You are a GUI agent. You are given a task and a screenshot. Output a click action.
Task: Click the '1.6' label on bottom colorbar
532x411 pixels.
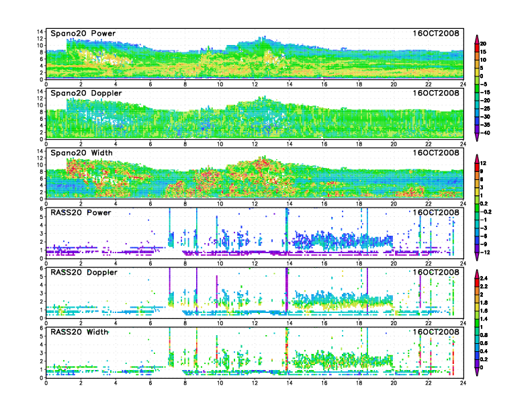(484, 311)
